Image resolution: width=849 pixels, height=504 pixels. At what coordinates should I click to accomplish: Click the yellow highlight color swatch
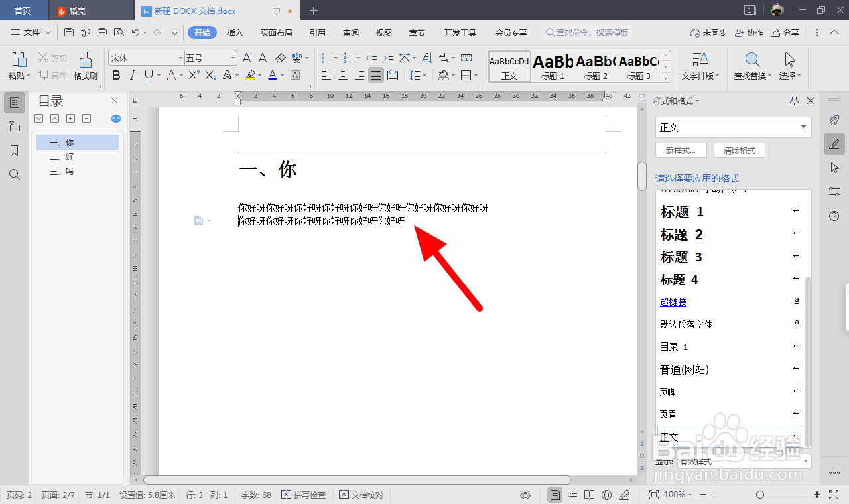pos(250,75)
